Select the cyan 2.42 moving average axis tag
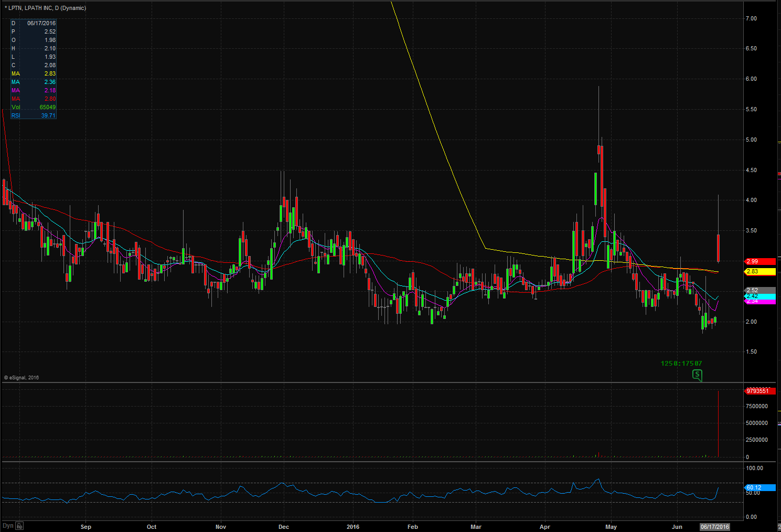The height and width of the screenshot is (532, 781). point(759,296)
